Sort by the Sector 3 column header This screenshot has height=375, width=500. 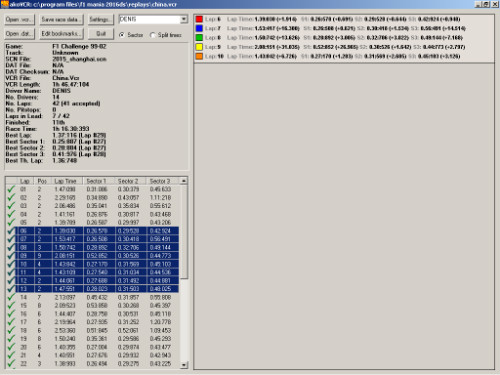pyautogui.click(x=162, y=181)
